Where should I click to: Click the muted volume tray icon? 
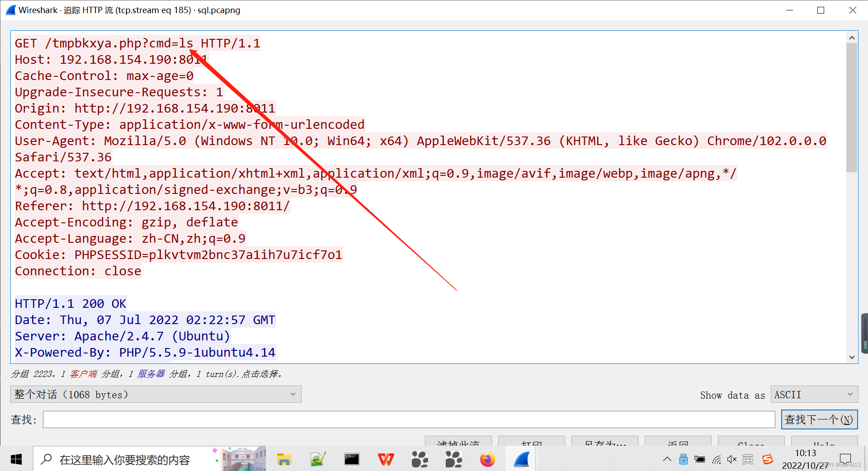pyautogui.click(x=732, y=460)
